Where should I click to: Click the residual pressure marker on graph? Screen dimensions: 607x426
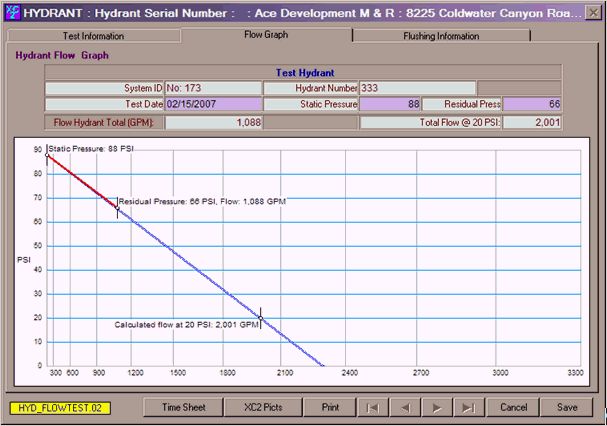pyautogui.click(x=118, y=207)
